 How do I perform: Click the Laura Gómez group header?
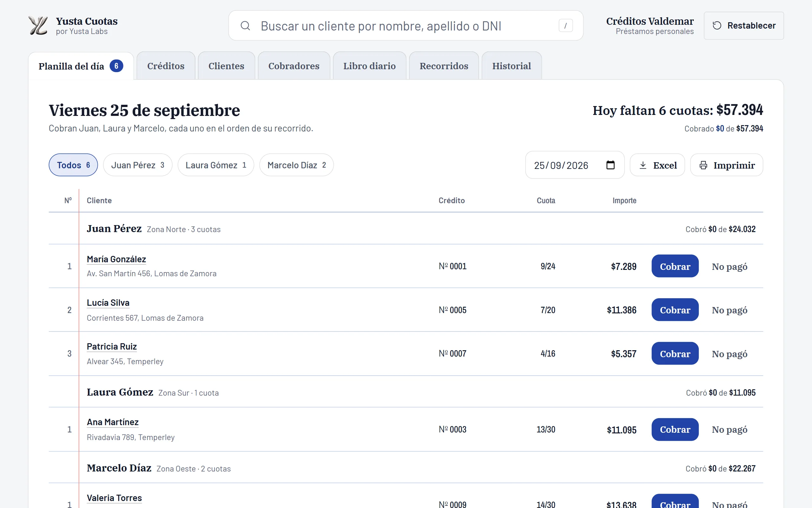[406, 392]
